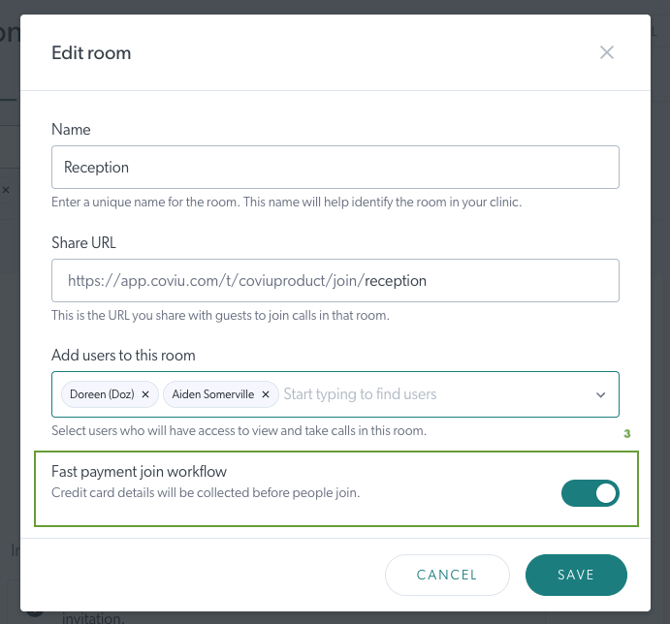Remove Doreen (Doz) from the room
670x624 pixels.
[145, 395]
